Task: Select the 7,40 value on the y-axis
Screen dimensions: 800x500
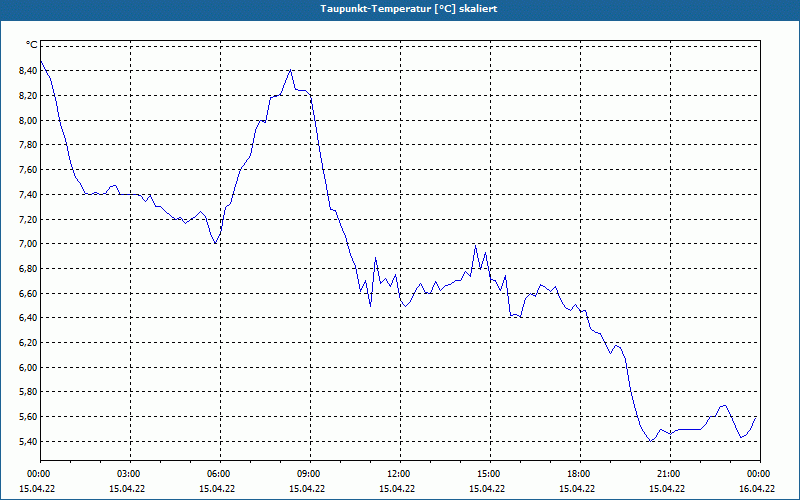Action: point(28,194)
